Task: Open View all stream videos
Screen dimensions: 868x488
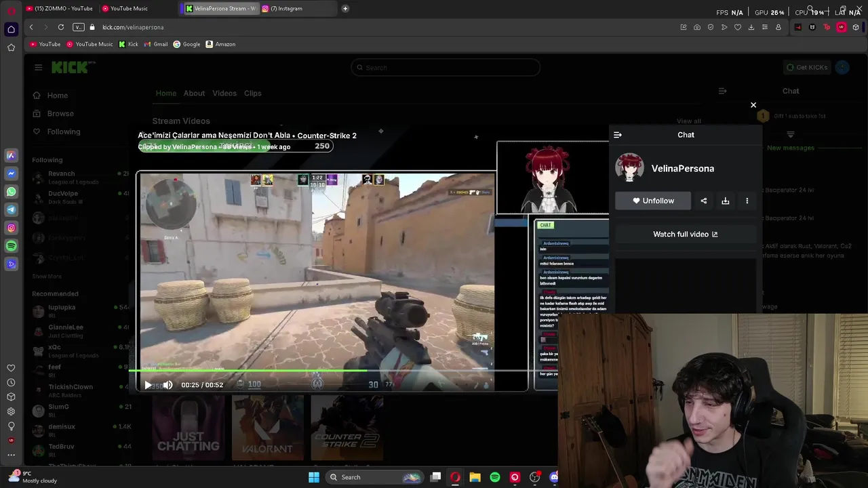Action: (x=688, y=121)
